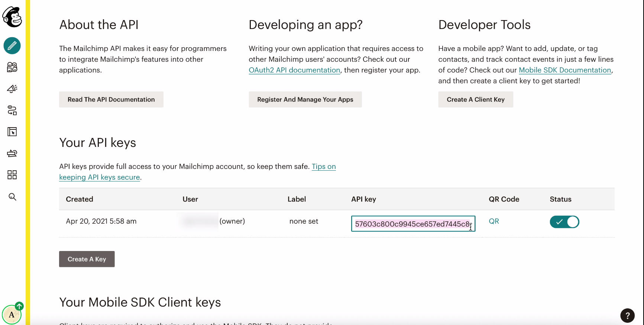The height and width of the screenshot is (325, 644).
Task: Click the 'About the API' heading
Action: [x=99, y=25]
